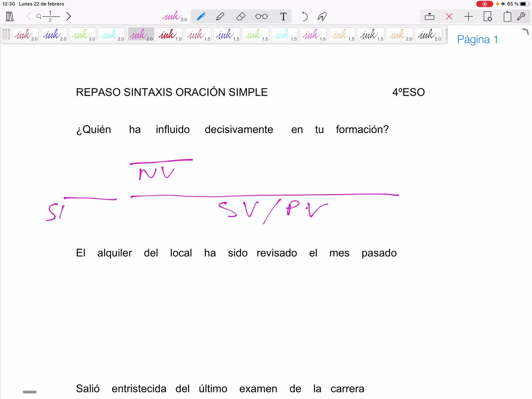The height and width of the screenshot is (399, 532).
Task: Choose the dark blue 2.0 ink preset
Action: point(54,35)
